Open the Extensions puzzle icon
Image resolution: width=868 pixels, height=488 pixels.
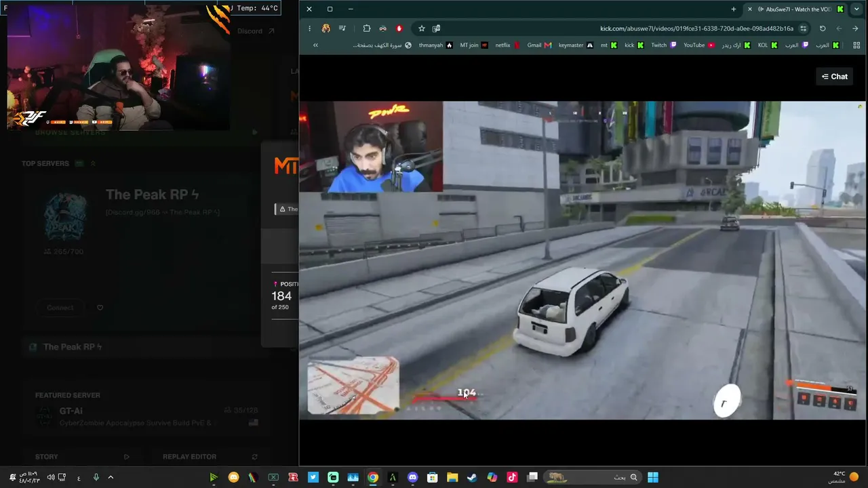(367, 28)
